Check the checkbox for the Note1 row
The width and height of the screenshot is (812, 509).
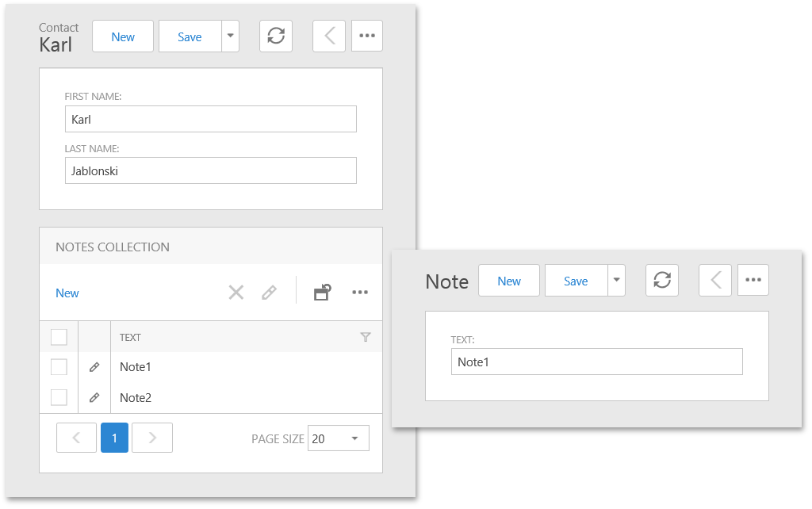(x=59, y=367)
